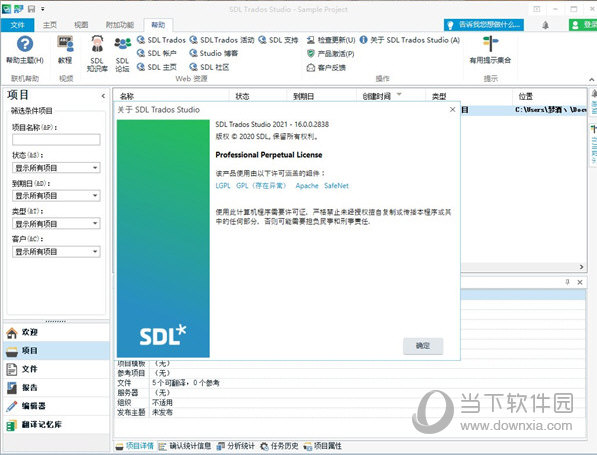This screenshot has height=455, width=597.
Task: Go to the Editor view
Action: (56, 406)
